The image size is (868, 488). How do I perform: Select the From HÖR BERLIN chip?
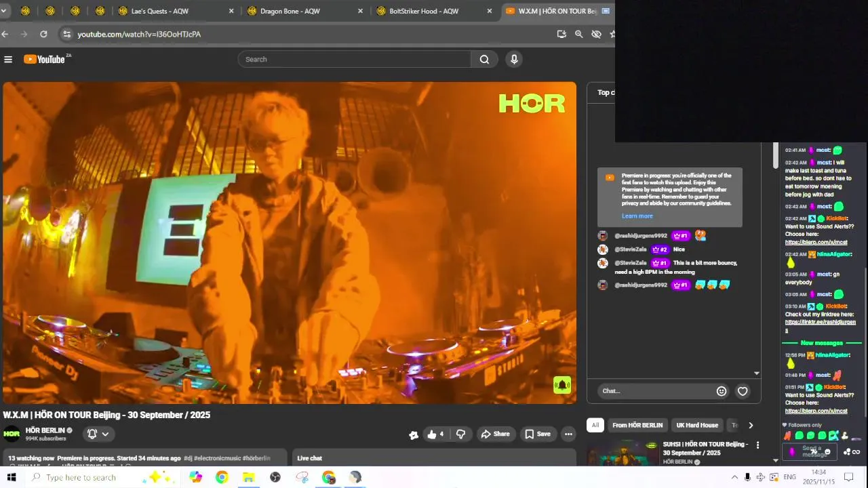pos(637,425)
